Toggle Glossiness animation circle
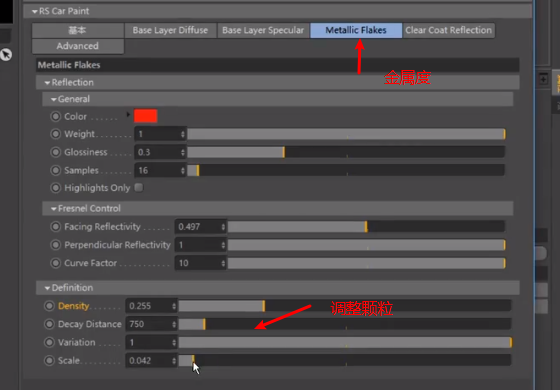Image resolution: width=560 pixels, height=390 pixels. [55, 152]
